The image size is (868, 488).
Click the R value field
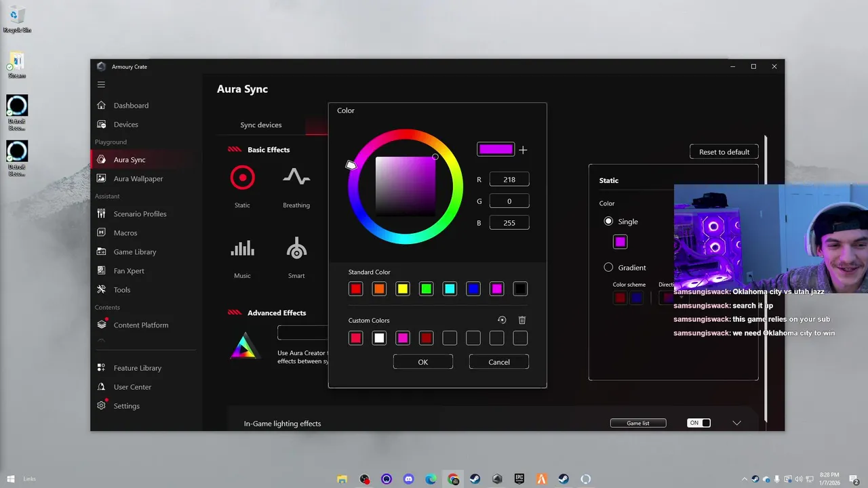(509, 180)
